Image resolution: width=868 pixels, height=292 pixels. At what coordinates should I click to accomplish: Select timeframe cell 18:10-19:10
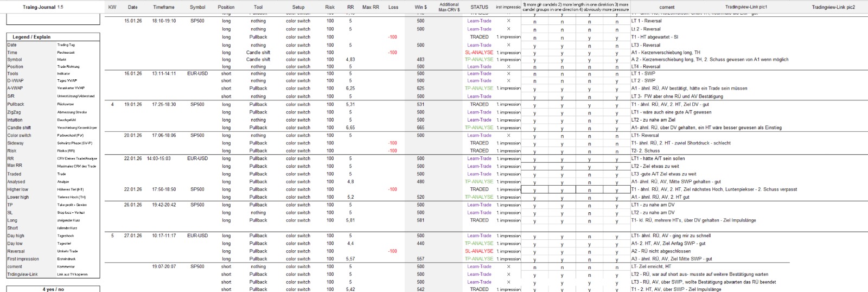(164, 21)
